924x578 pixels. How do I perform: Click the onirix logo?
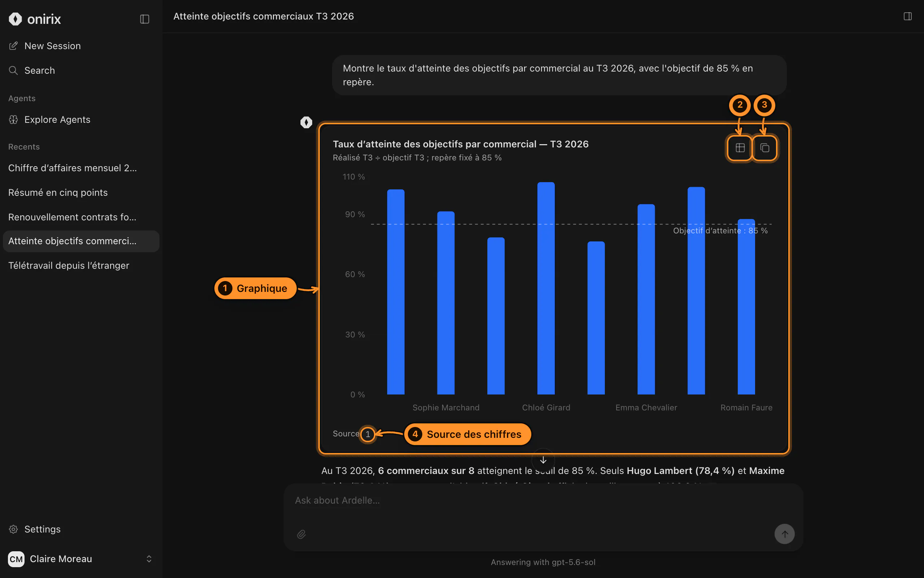tap(35, 19)
